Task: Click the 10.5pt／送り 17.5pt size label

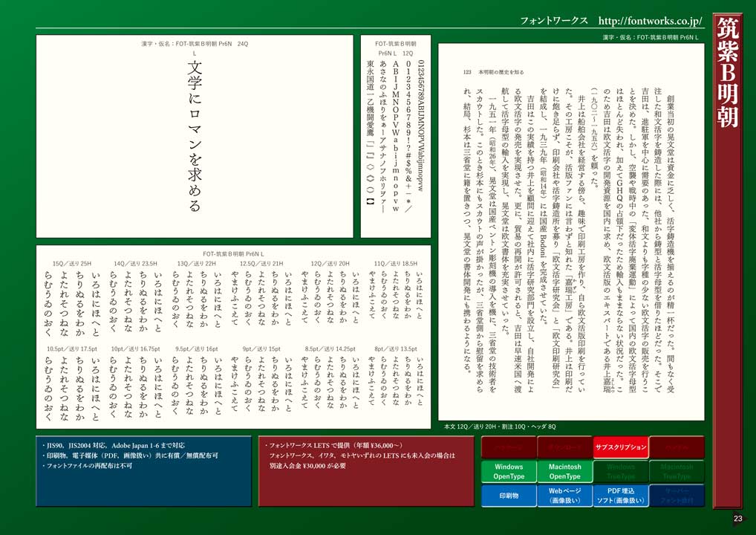Action: point(72,348)
